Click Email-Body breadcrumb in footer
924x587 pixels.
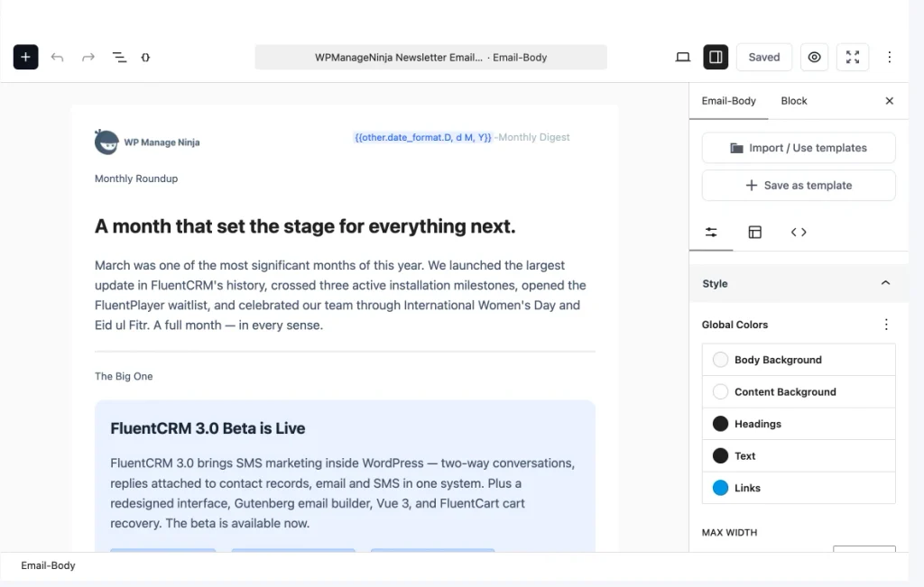tap(49, 565)
